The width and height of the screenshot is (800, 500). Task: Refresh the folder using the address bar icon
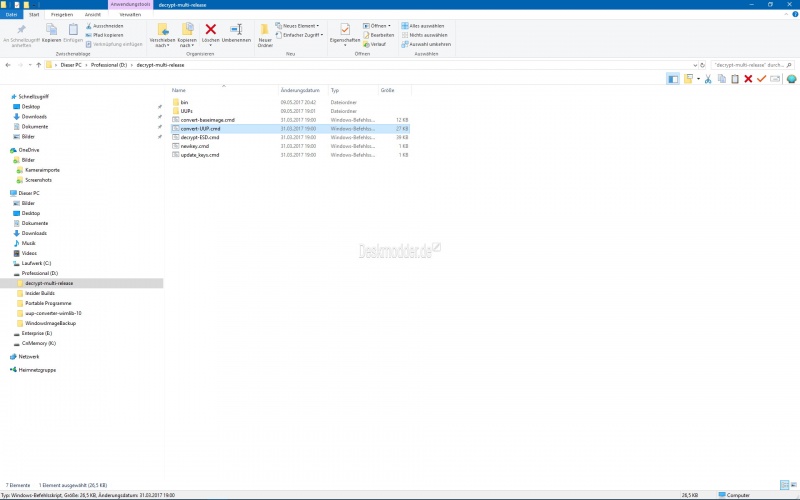(703, 65)
